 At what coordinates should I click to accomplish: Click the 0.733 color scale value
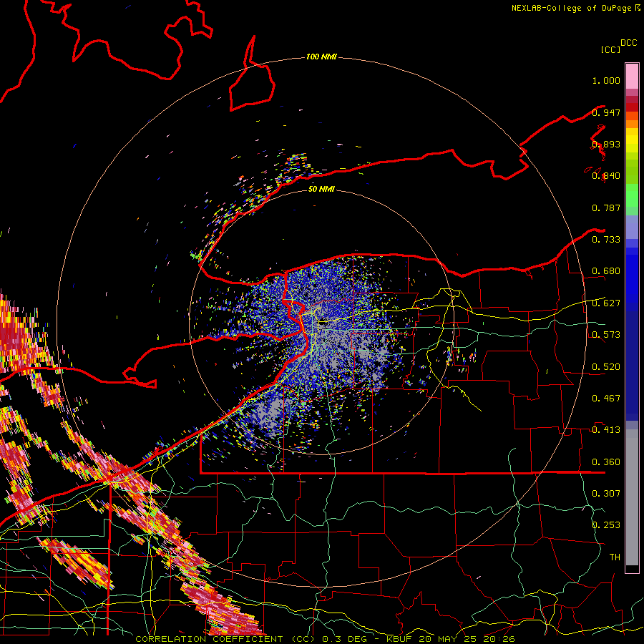[606, 240]
